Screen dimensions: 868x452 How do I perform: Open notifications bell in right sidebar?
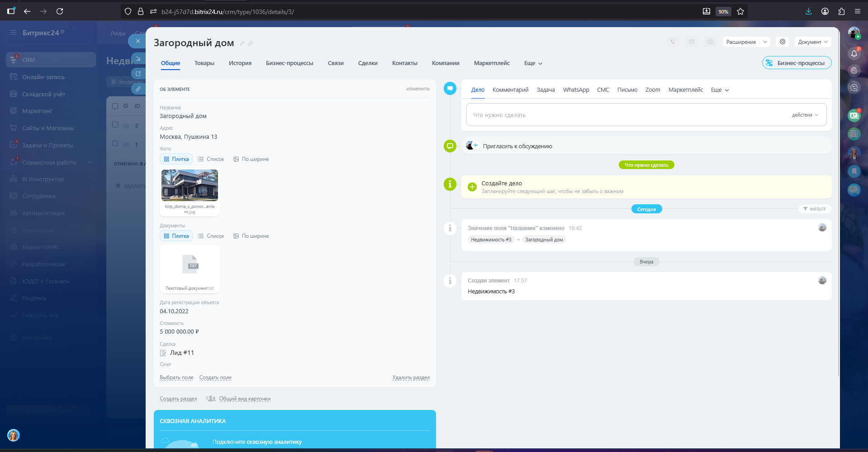tap(854, 54)
